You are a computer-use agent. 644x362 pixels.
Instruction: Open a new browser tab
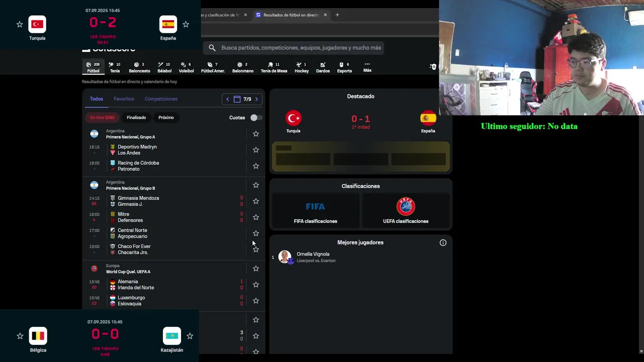point(337,15)
